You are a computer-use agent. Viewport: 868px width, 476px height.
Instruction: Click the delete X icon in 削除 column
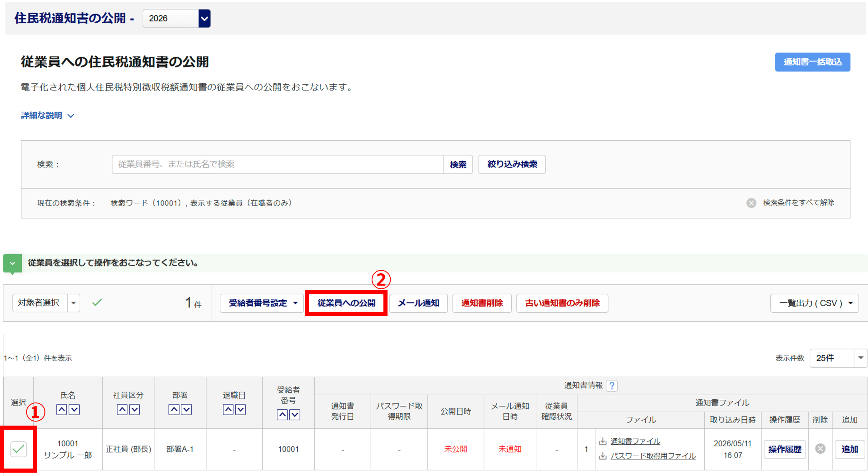[820, 449]
